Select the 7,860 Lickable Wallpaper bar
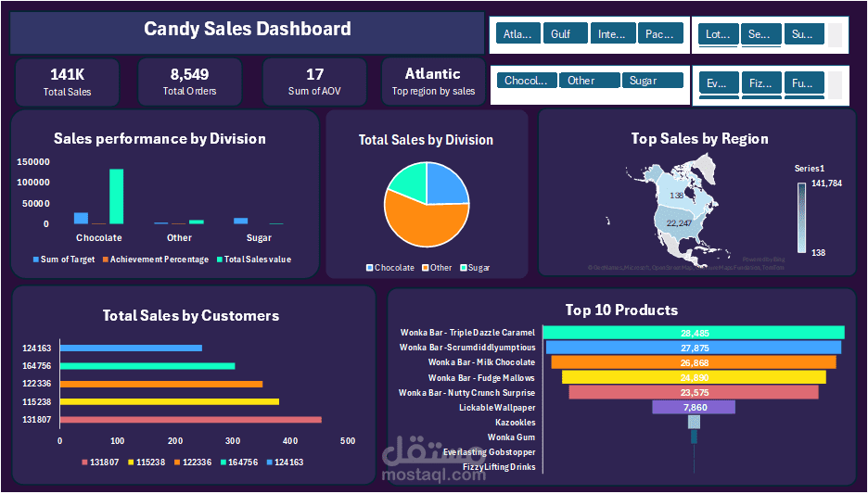This screenshot has width=868, height=494. (694, 407)
